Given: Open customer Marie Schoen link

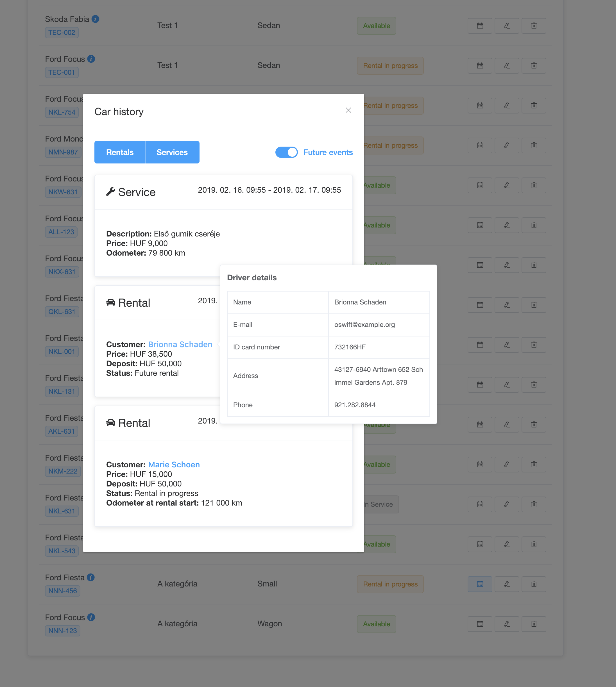Looking at the screenshot, I should (174, 465).
